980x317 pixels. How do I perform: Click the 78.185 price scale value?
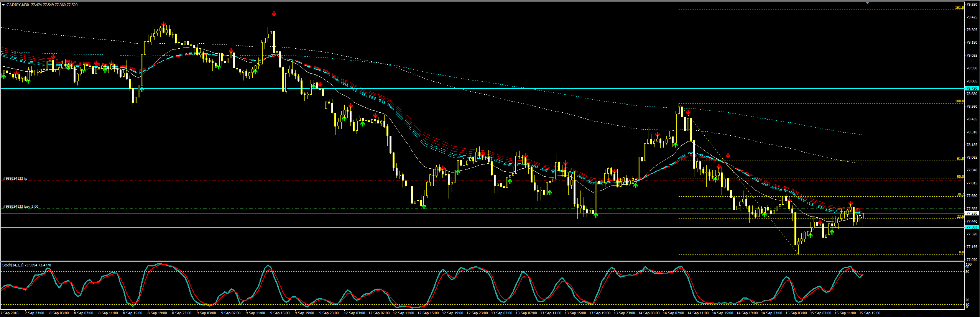tap(972, 145)
